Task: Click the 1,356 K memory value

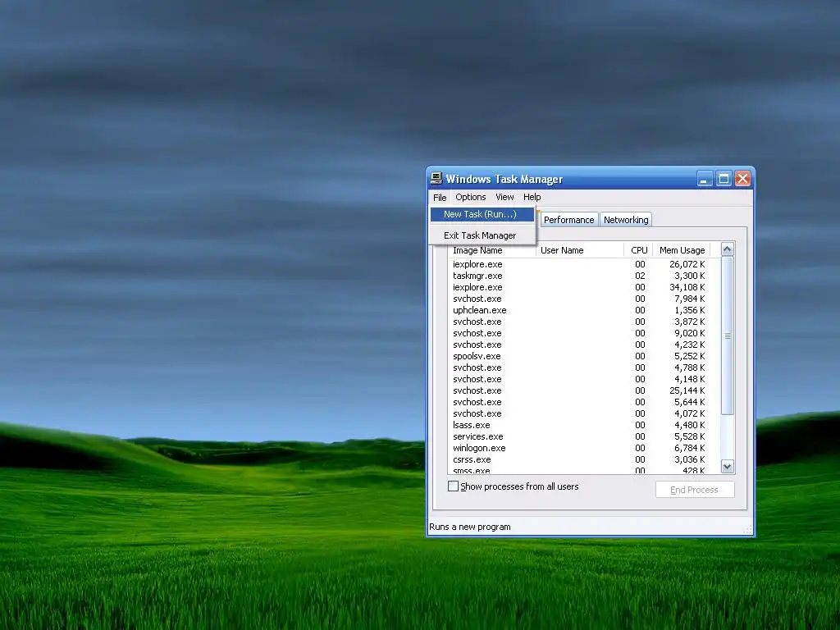Action: [689, 310]
